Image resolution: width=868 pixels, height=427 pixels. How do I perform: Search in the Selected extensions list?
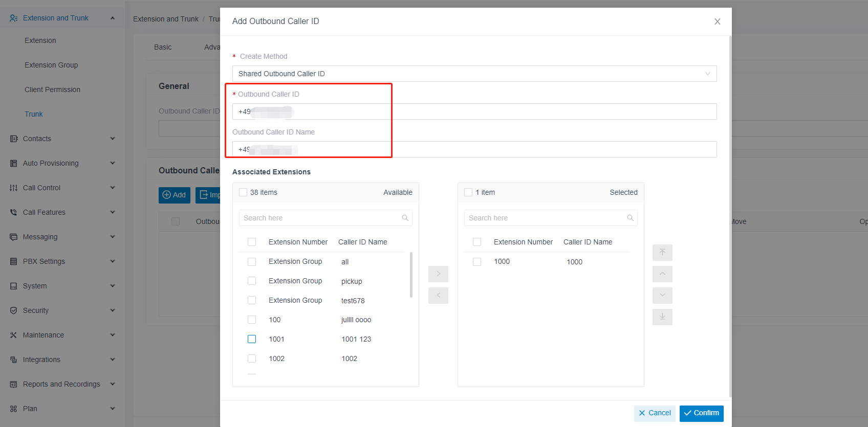[551, 218]
